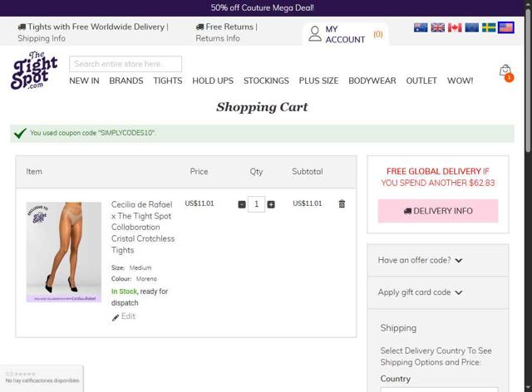Select the Canadian flag icon
The width and height of the screenshot is (532, 392).
click(x=455, y=27)
